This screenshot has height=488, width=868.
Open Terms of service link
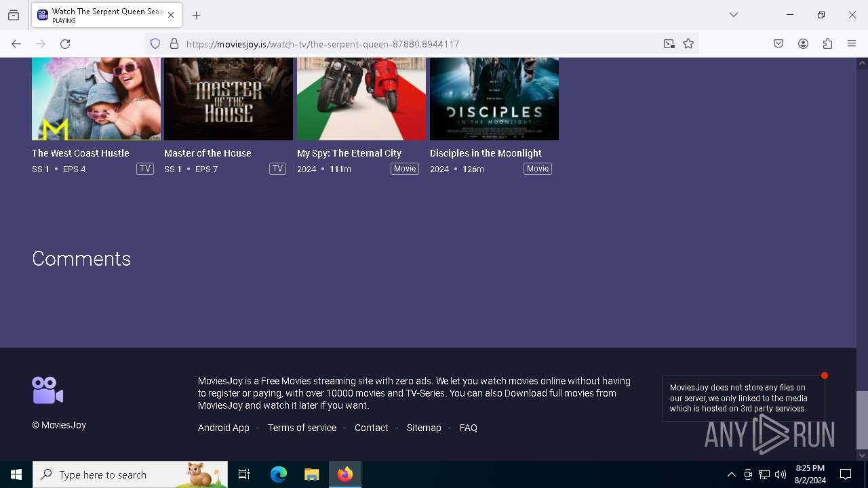[302, 428]
